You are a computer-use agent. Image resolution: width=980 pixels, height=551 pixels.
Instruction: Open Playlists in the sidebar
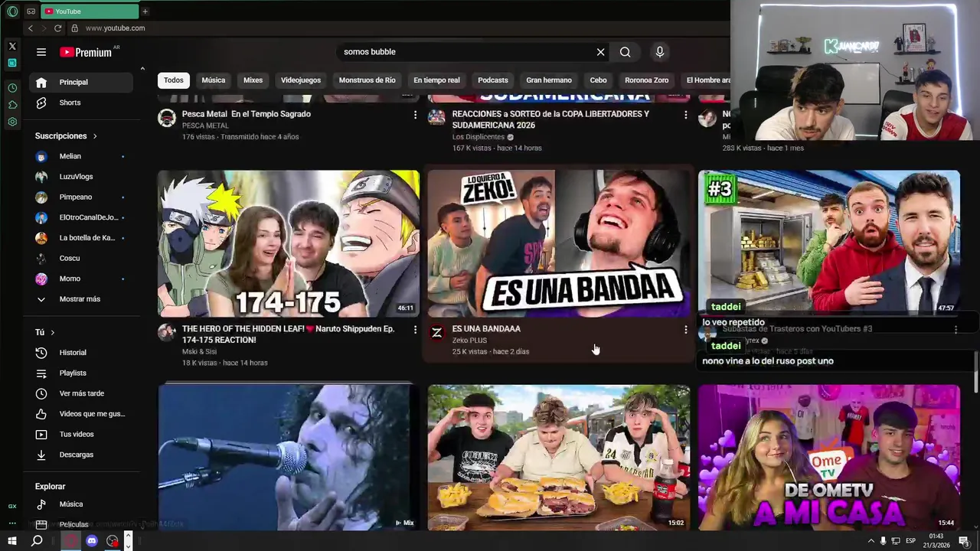pyautogui.click(x=81, y=373)
